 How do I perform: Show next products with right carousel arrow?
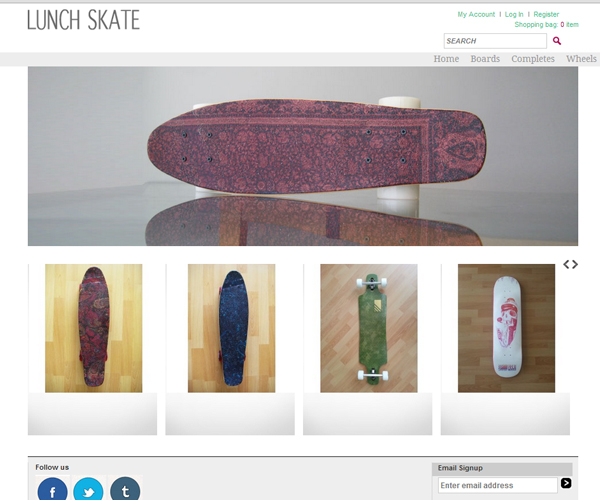[575, 264]
